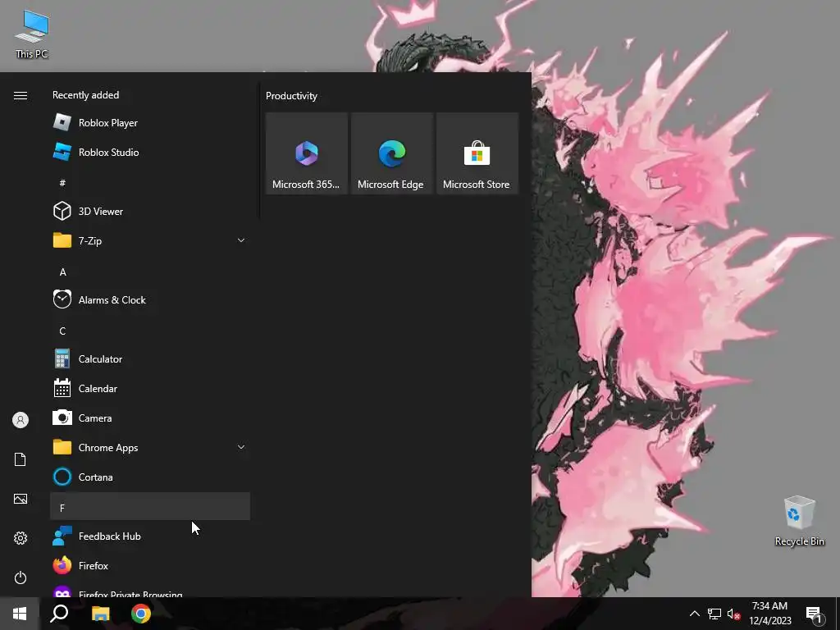The width and height of the screenshot is (840, 630).
Task: Open network status tray icon
Action: (714, 614)
